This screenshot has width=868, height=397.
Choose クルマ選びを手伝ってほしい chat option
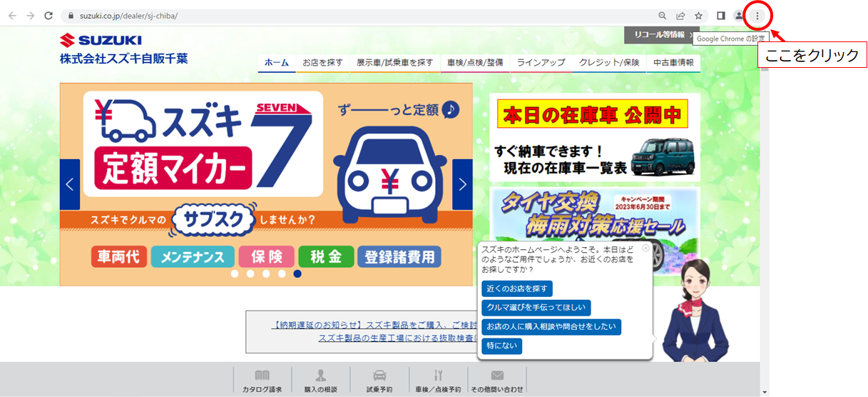click(x=536, y=308)
